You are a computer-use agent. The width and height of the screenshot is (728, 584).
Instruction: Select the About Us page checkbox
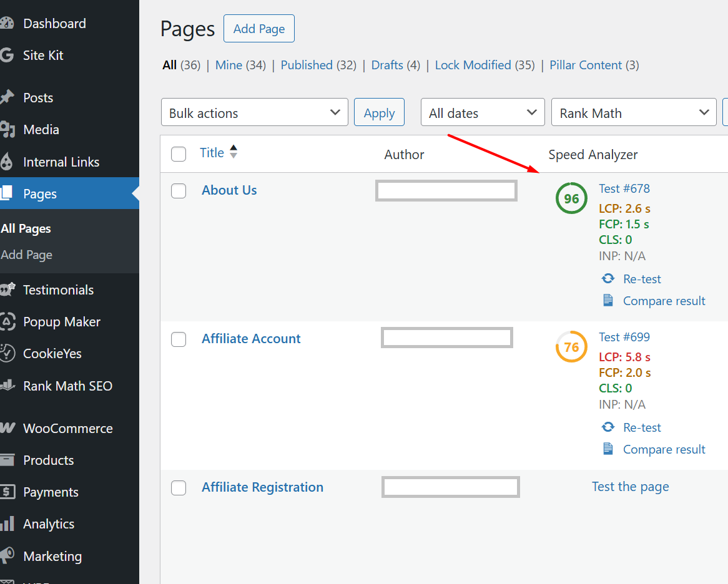pos(179,191)
